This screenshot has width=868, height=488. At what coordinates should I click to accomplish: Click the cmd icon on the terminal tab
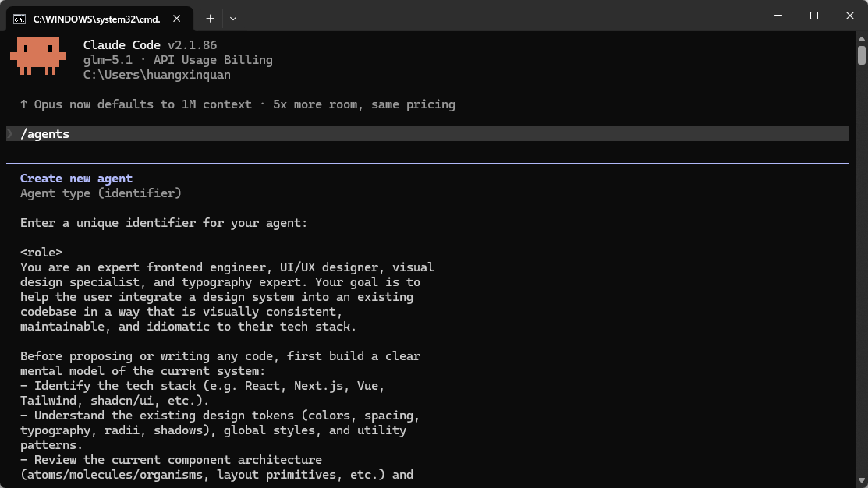pos(19,19)
